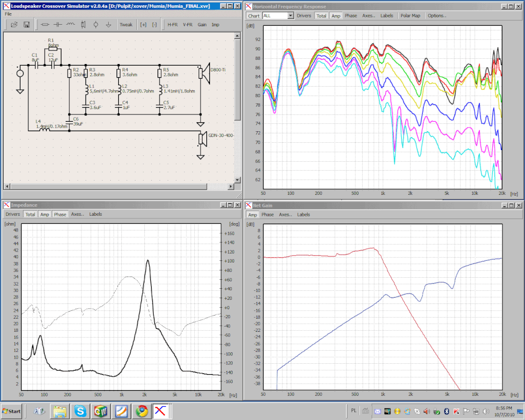The height and width of the screenshot is (420, 525).
Task: Add a capacitor component from the toolbar
Action: click(x=58, y=25)
